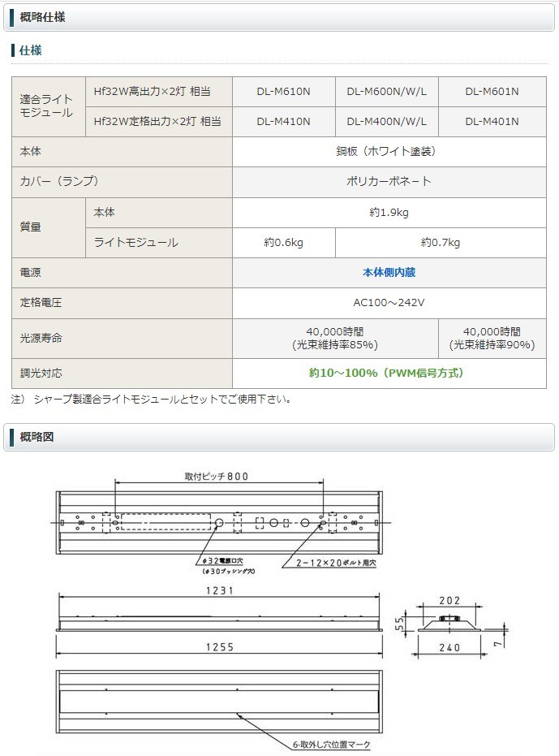Click the 概略仕様 section header
Screen dimensions: 559x756
(x=279, y=17)
